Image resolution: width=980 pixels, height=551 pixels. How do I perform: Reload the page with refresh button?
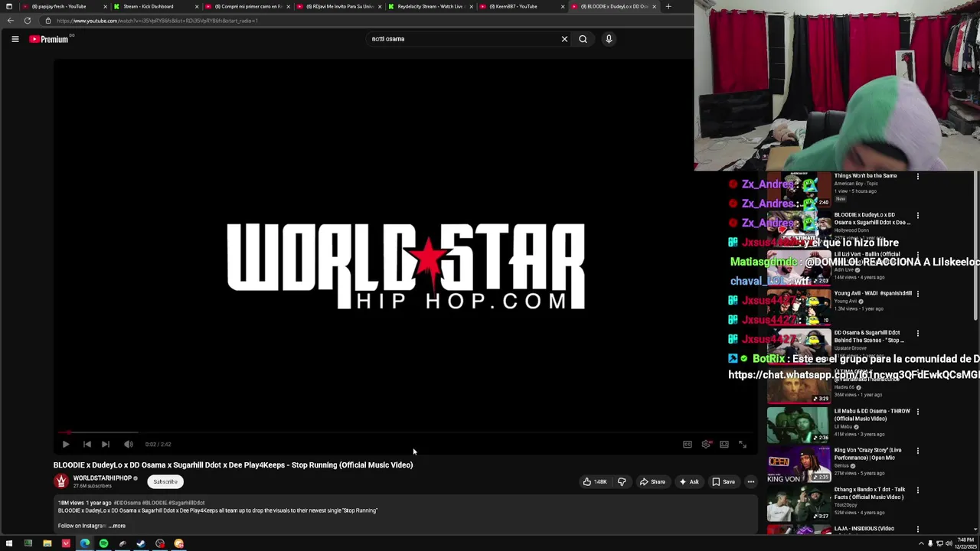pyautogui.click(x=27, y=21)
